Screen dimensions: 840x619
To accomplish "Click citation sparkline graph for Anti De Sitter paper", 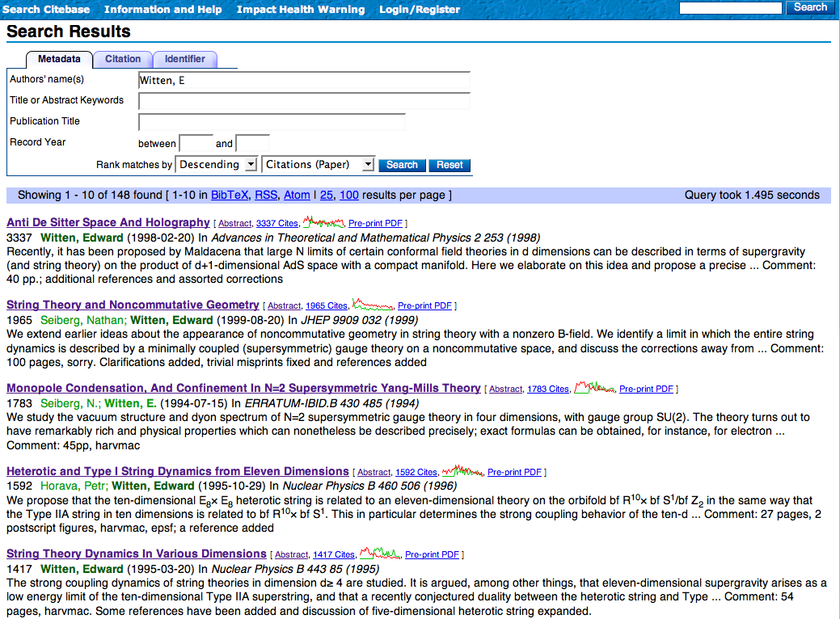I will point(323,222).
